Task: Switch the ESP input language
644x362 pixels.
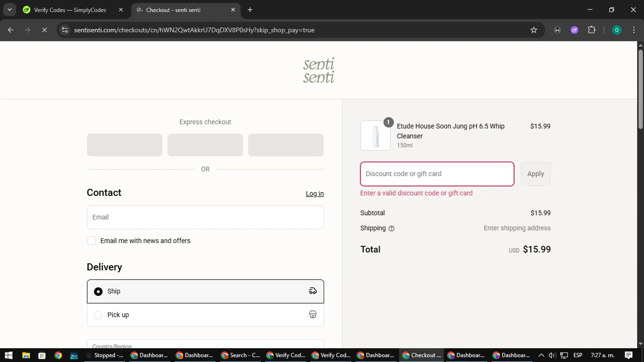Action: point(578,355)
